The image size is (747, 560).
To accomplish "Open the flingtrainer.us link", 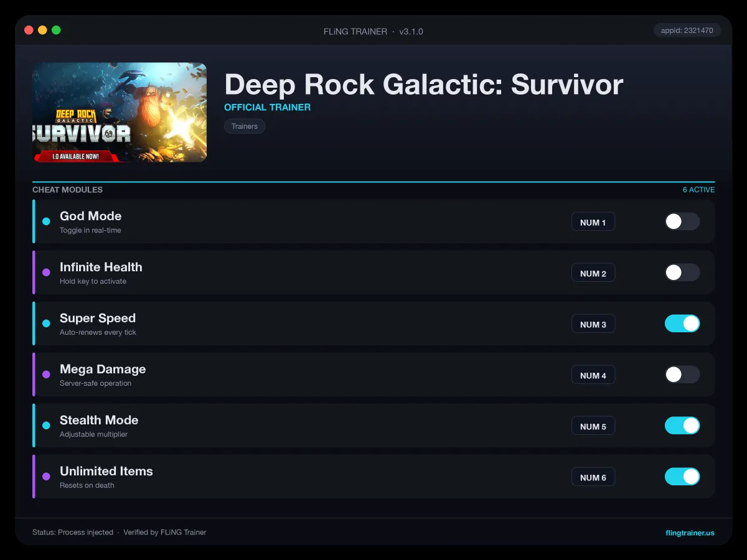I will 690,533.
